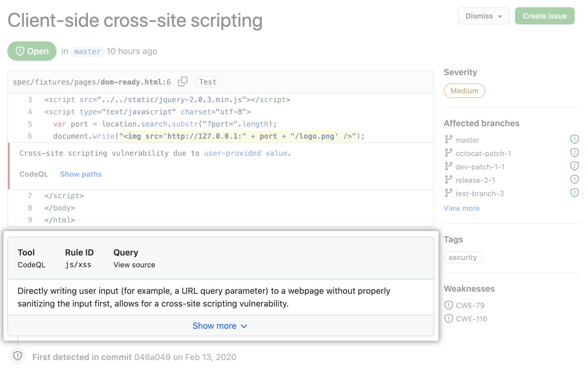This screenshot has width=588, height=368.
Task: Click the Medium severity badge
Action: click(464, 91)
